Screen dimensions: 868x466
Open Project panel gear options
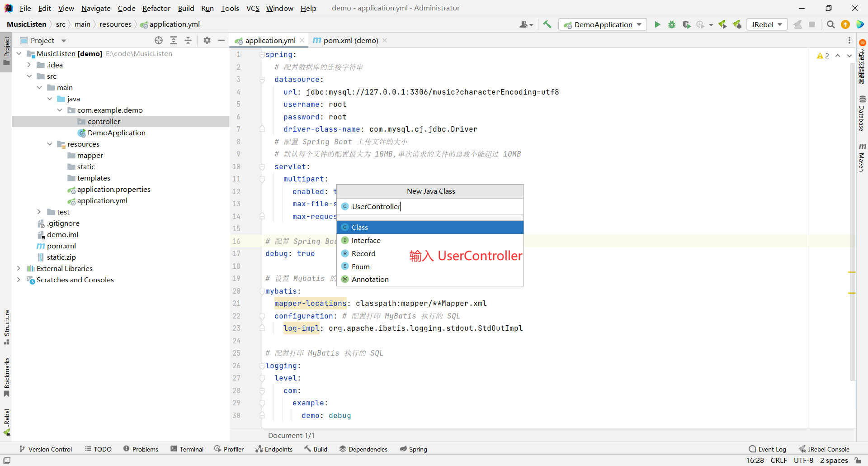point(207,40)
